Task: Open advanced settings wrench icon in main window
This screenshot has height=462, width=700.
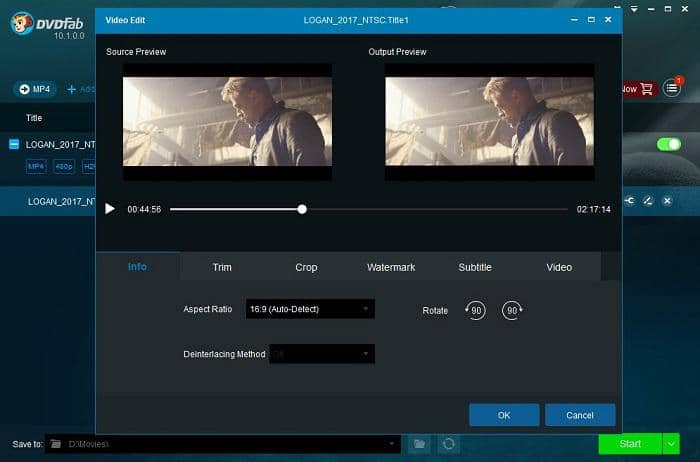Action: point(629,201)
